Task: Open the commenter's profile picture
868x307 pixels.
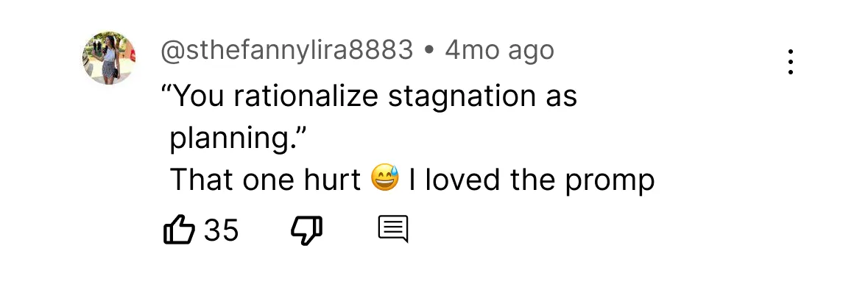Action: click(110, 58)
